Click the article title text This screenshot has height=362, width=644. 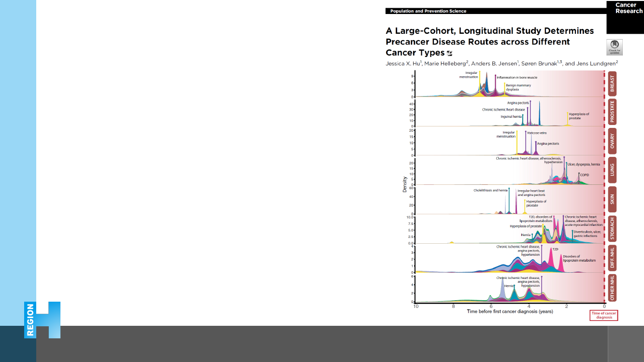[x=489, y=42]
